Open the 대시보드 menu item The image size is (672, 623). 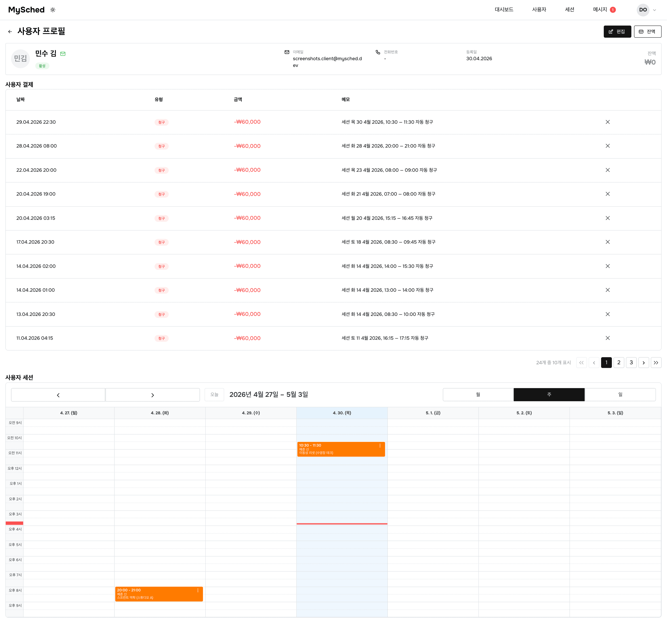coord(504,10)
